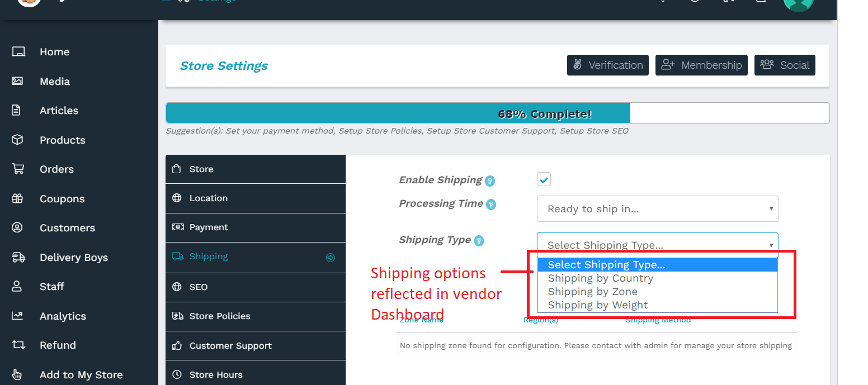
Task: Click help icon beside Enable Shipping
Action: [490, 180]
